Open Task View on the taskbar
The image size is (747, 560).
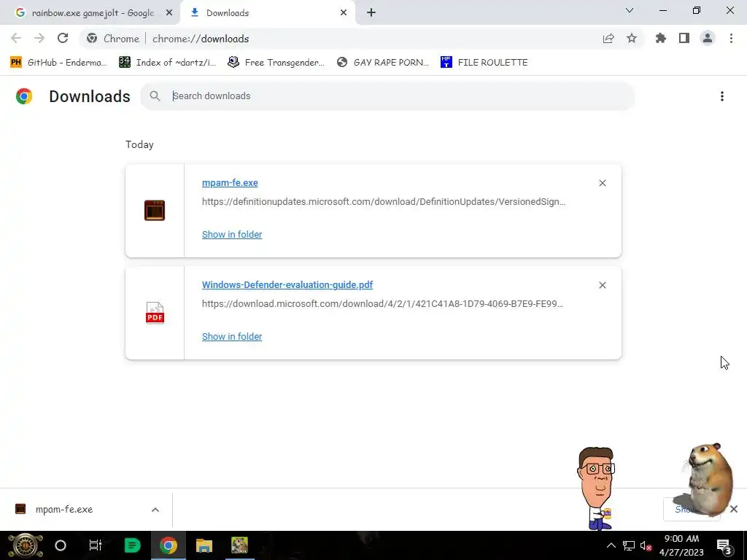click(x=96, y=545)
